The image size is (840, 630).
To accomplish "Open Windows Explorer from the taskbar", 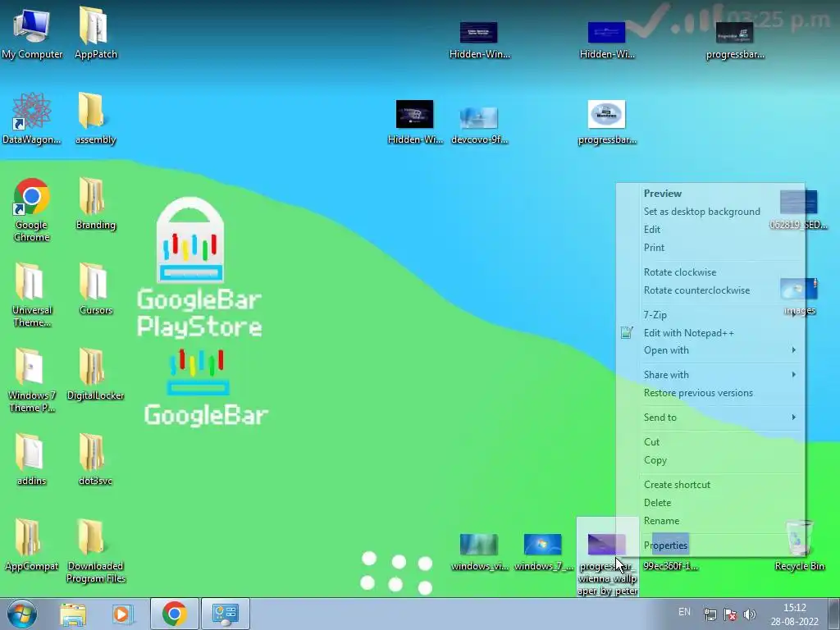I will point(73,614).
